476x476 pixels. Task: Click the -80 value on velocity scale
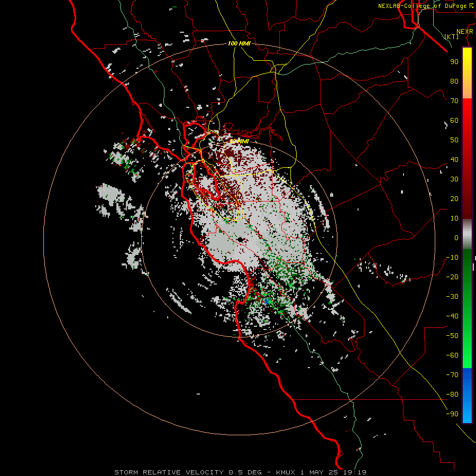(x=452, y=395)
